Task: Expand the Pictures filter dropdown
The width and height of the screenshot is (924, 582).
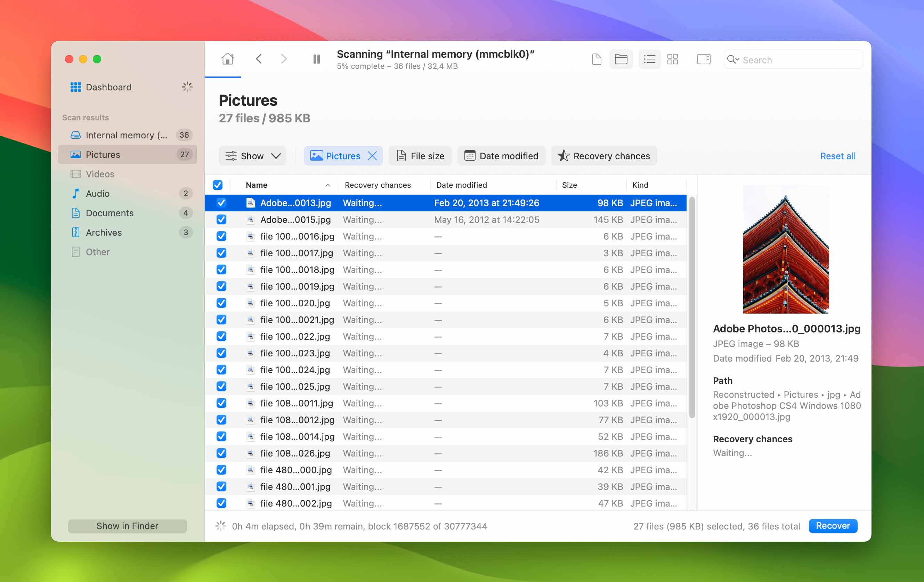Action: pos(342,155)
